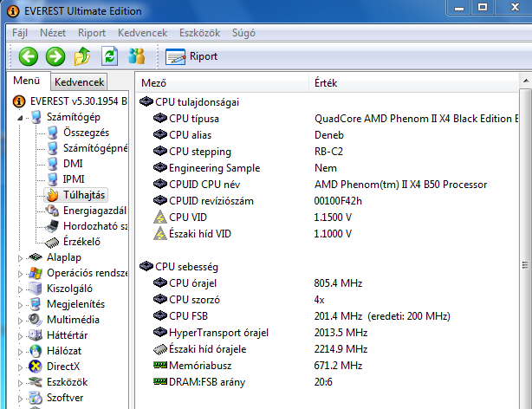
Task: Click the DMI monitor icon
Action: (x=53, y=164)
